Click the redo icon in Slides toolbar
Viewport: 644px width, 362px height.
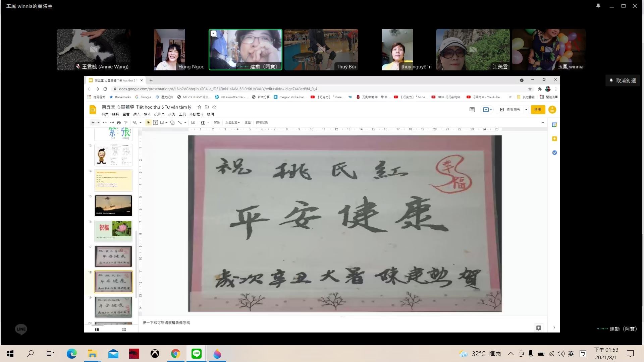pyautogui.click(x=112, y=123)
